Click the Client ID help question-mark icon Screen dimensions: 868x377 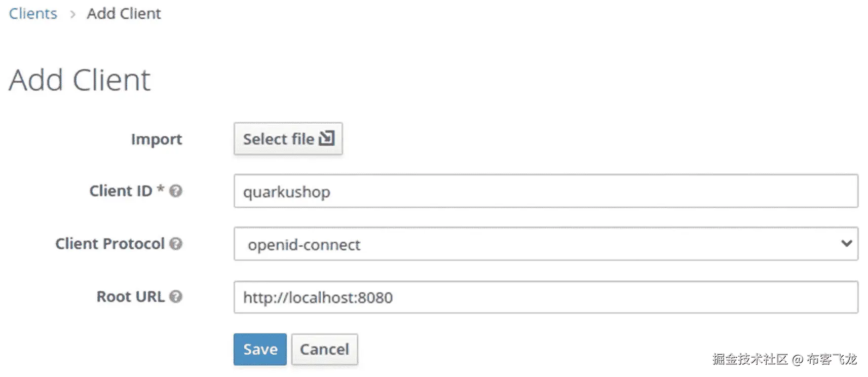pyautogui.click(x=176, y=191)
